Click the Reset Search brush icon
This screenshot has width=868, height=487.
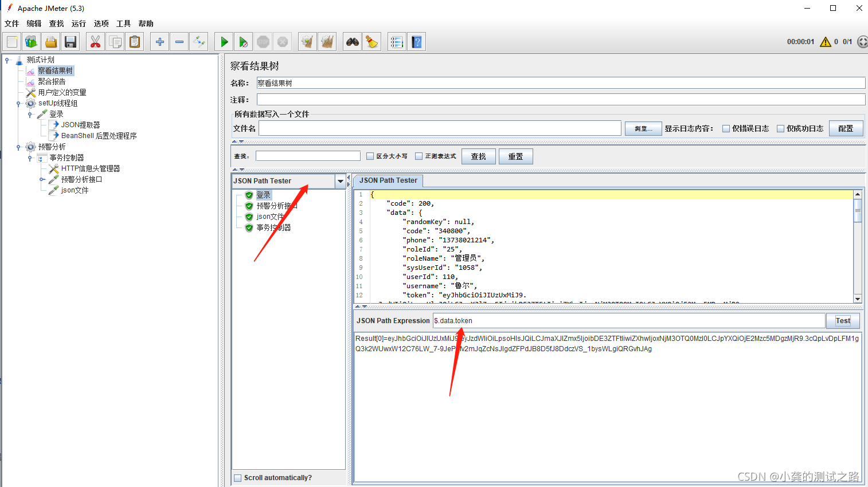(372, 42)
